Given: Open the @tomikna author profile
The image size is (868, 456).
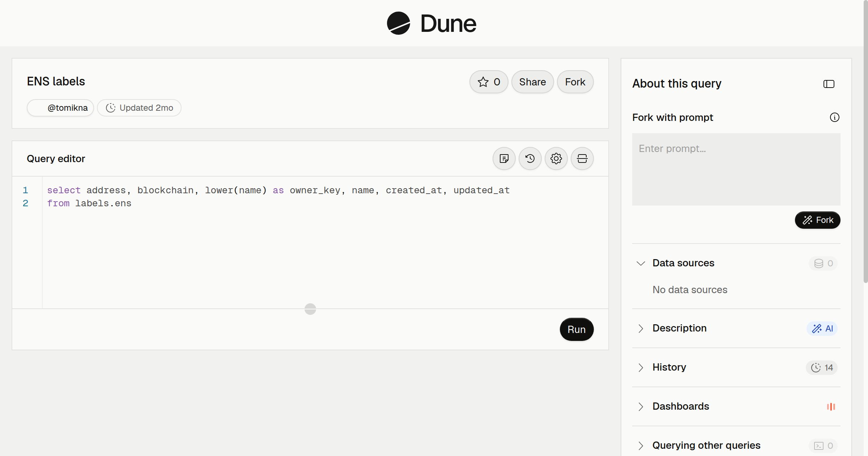Looking at the screenshot, I should 60,108.
